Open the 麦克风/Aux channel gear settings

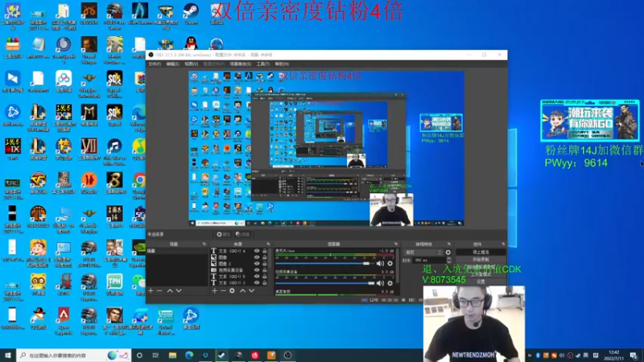pos(390,264)
